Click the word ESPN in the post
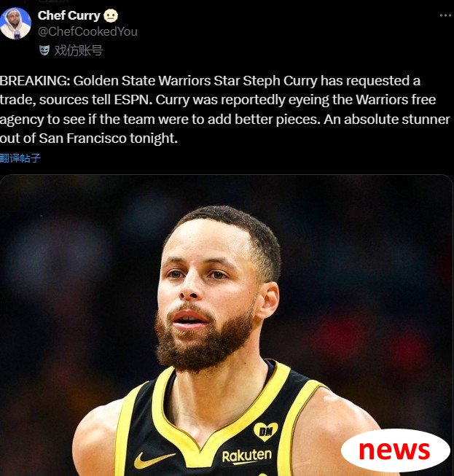 click(133, 100)
